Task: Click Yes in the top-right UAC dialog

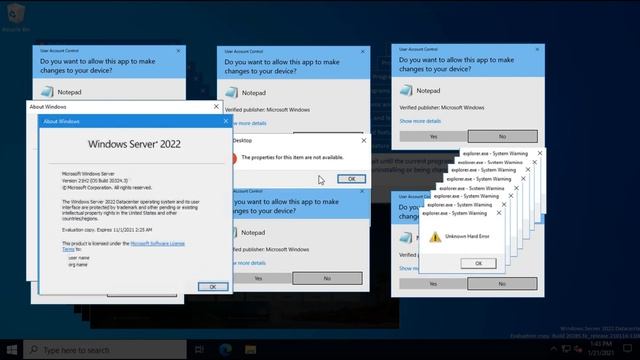Action: 433,136
